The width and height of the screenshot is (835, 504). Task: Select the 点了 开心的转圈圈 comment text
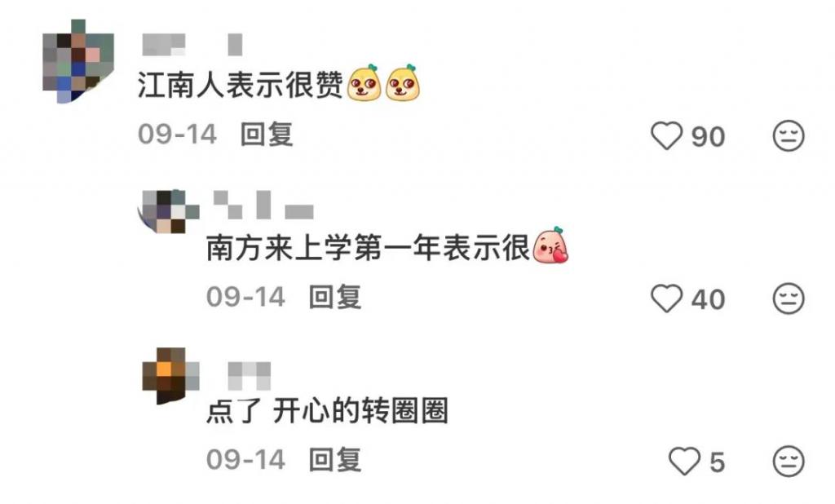pyautogui.click(x=328, y=411)
